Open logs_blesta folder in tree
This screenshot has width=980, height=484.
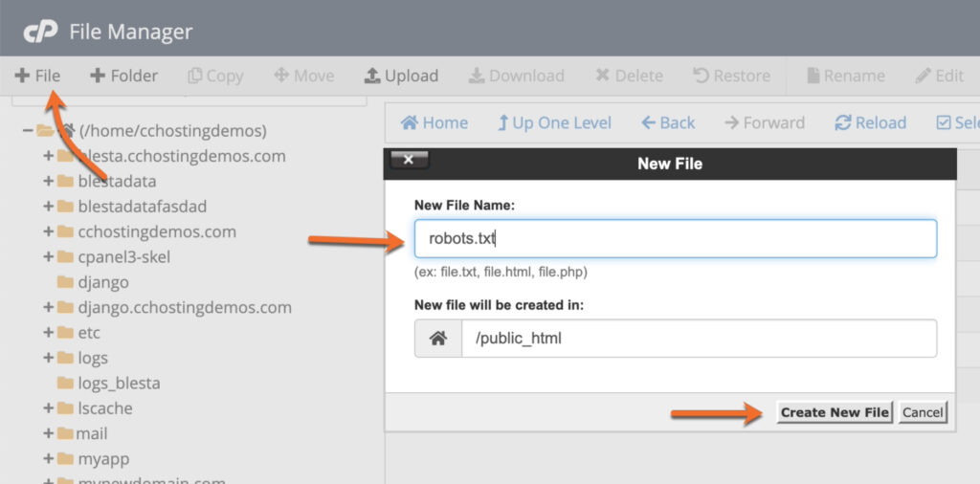[x=119, y=383]
